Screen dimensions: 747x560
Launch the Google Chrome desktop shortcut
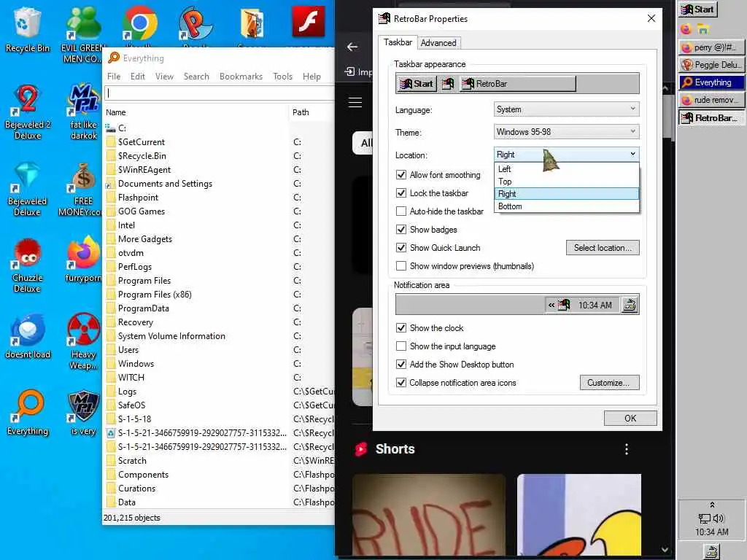coord(139,23)
